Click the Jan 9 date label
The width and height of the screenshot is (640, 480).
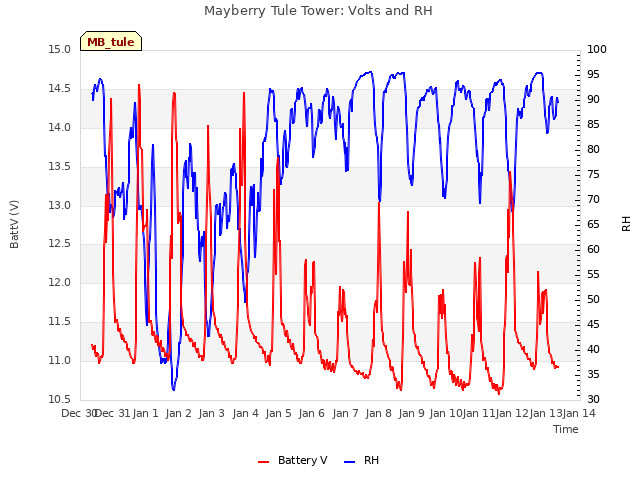[x=412, y=413]
